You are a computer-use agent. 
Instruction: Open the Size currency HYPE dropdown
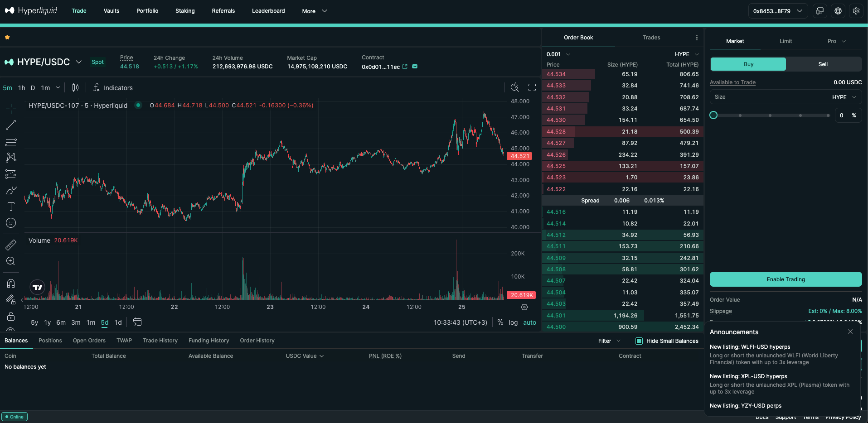click(x=845, y=97)
